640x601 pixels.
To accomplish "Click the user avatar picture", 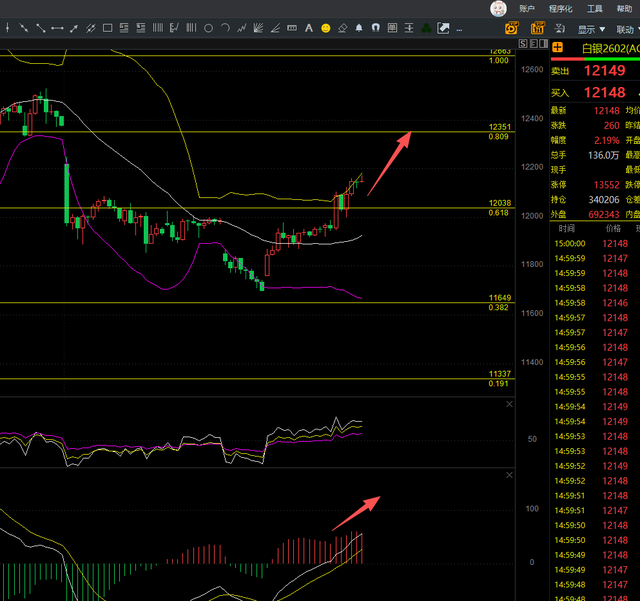I will 498,8.
